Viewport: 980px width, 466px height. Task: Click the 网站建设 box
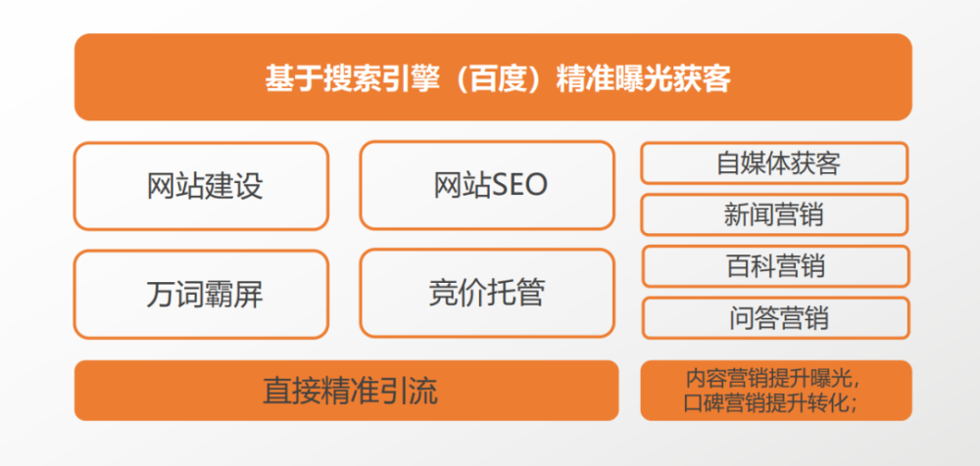tap(201, 186)
